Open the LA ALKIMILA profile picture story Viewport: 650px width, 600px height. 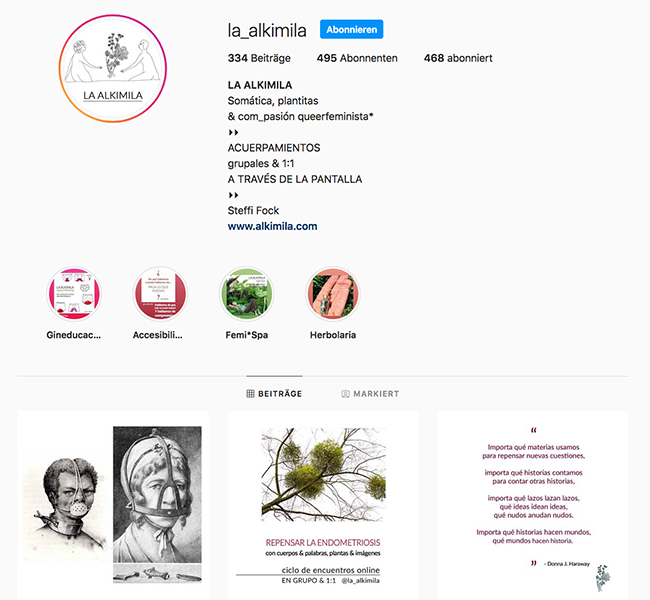pyautogui.click(x=112, y=69)
